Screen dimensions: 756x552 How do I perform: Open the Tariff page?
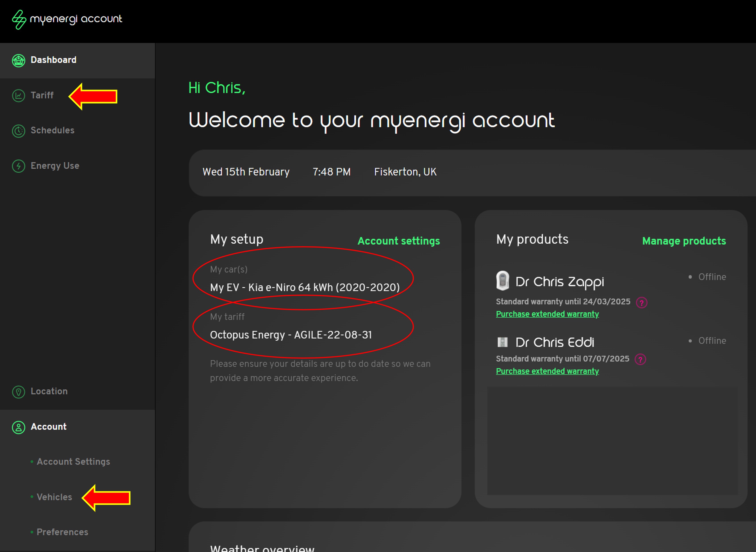pyautogui.click(x=42, y=95)
